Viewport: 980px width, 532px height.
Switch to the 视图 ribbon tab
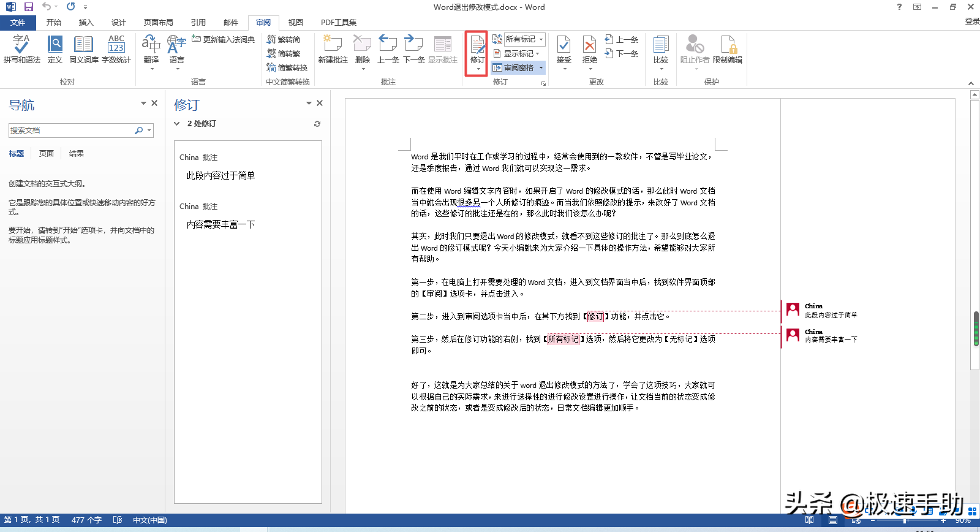[296, 23]
